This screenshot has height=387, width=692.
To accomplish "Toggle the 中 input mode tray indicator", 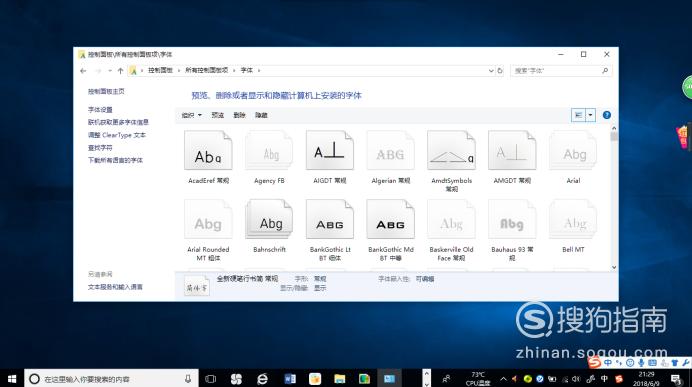I will click(604, 379).
